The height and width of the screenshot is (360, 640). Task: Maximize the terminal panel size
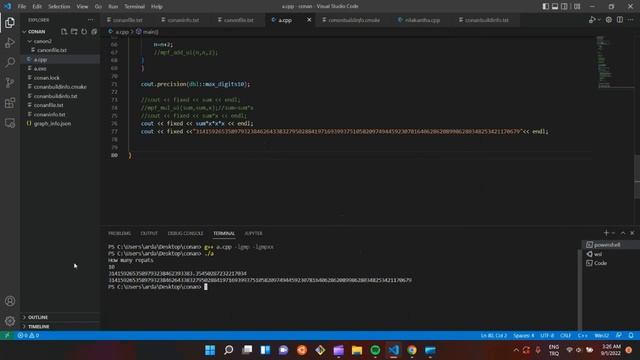[x=623, y=233]
